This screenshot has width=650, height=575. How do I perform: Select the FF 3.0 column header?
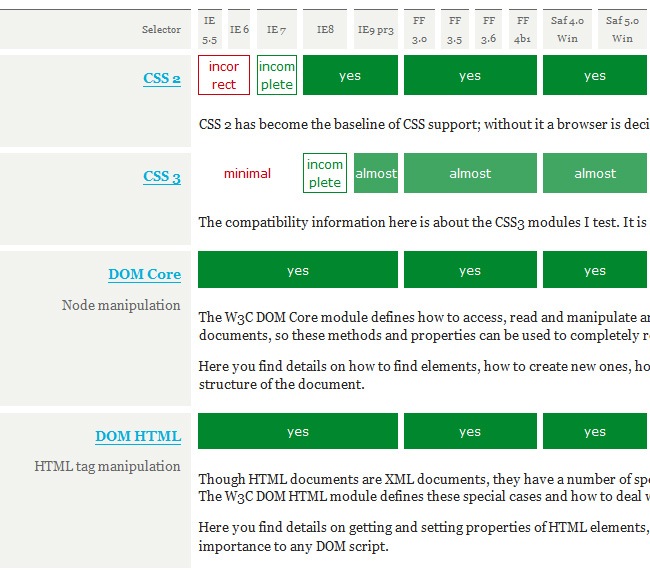[x=419, y=30]
